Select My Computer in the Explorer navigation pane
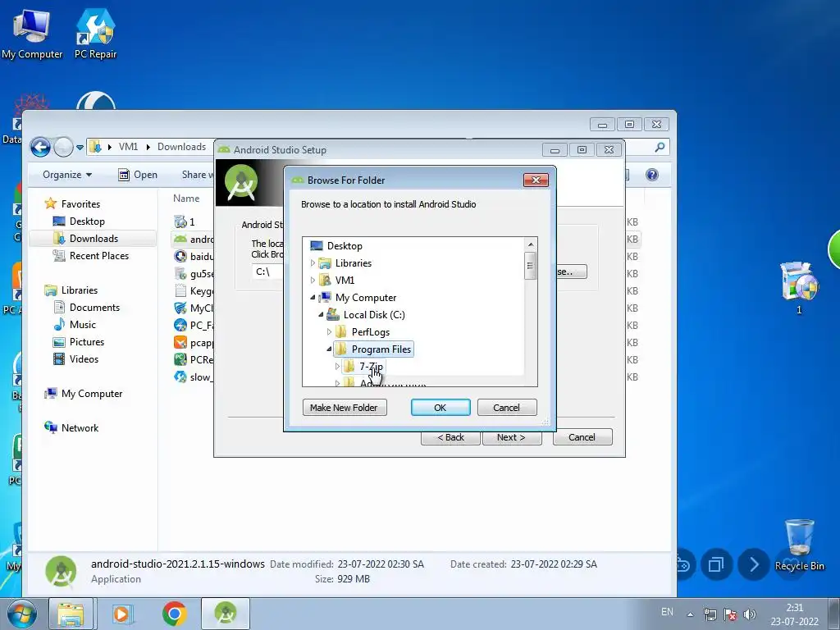The width and height of the screenshot is (840, 630). point(92,394)
